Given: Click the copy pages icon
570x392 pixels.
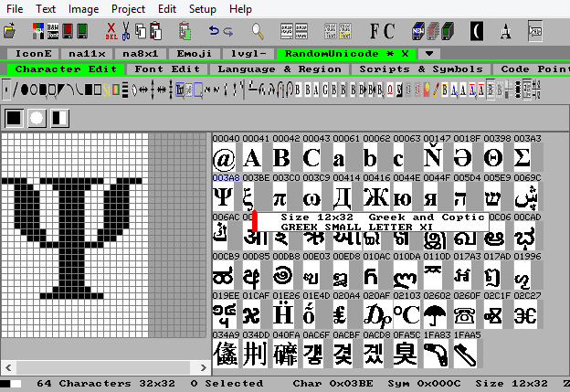Looking at the screenshot, I should [x=141, y=30].
